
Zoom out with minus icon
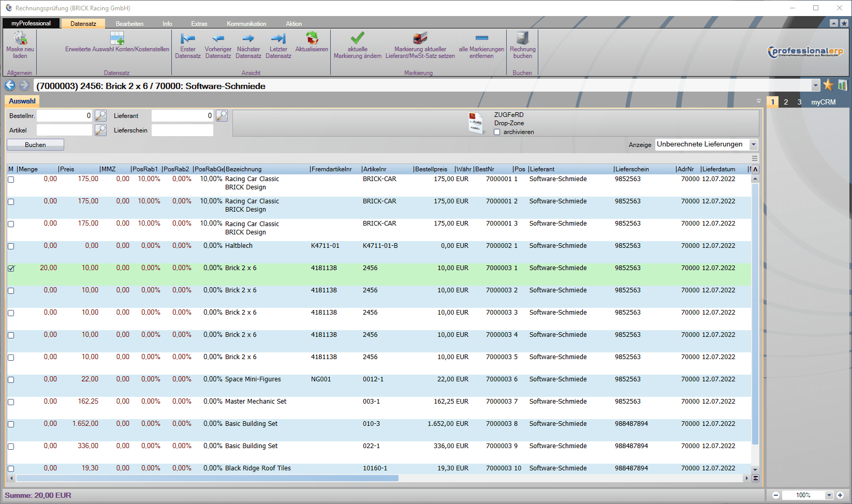[x=776, y=495]
